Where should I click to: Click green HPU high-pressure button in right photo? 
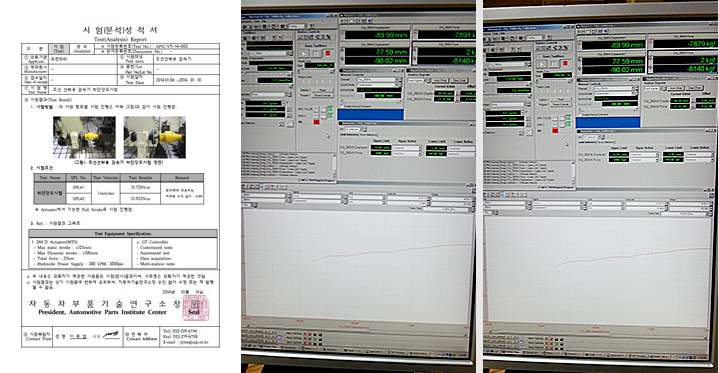[x=569, y=118]
